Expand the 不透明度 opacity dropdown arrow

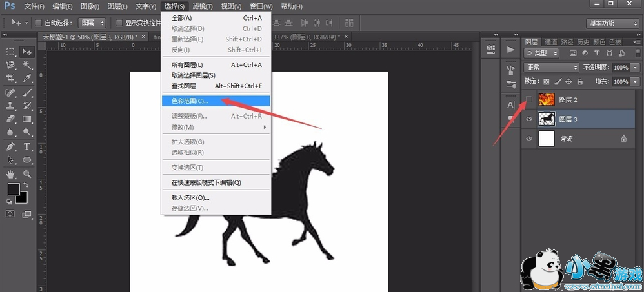point(636,67)
